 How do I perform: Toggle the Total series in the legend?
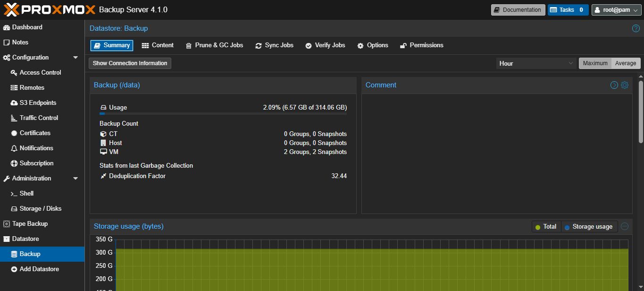[546, 227]
